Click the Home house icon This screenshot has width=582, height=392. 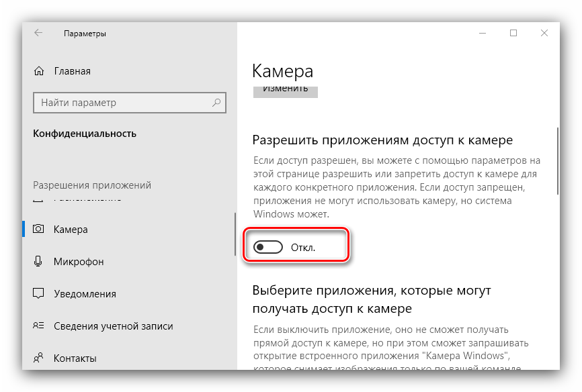(x=39, y=71)
